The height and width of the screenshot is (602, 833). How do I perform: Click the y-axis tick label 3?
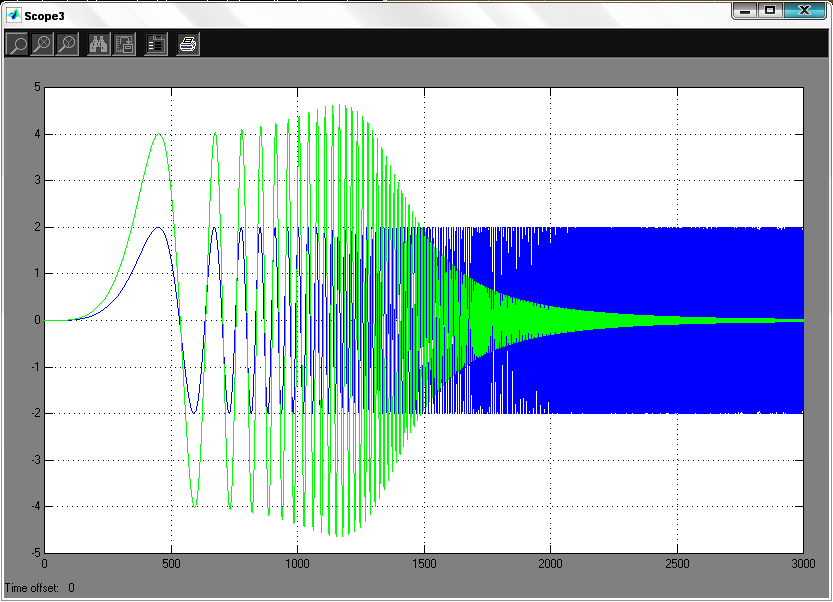37,180
